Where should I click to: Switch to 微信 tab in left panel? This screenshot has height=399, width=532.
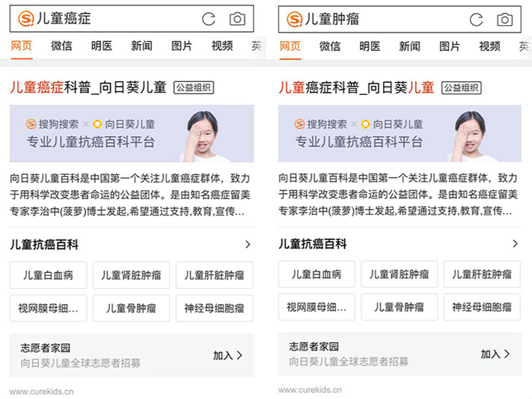[62, 46]
